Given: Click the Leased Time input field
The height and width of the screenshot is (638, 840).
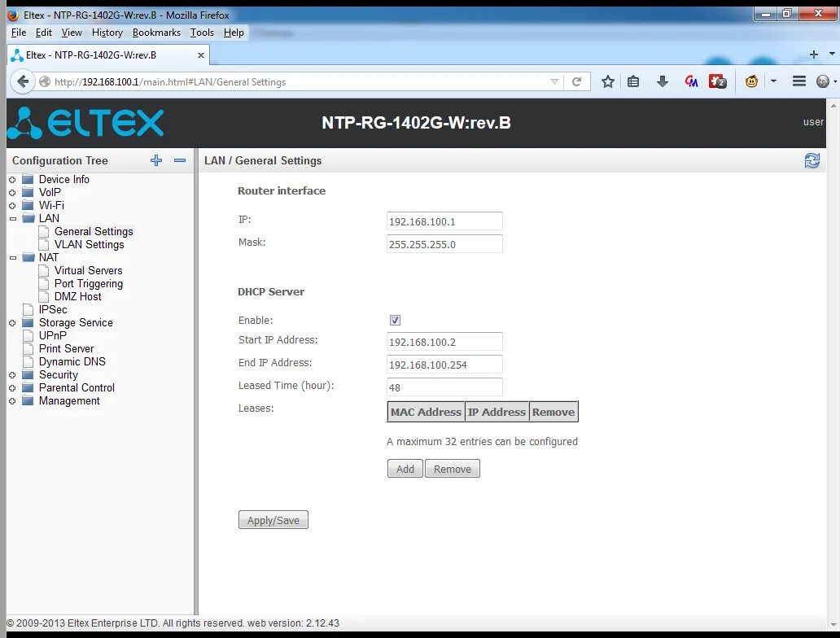Looking at the screenshot, I should point(444,387).
